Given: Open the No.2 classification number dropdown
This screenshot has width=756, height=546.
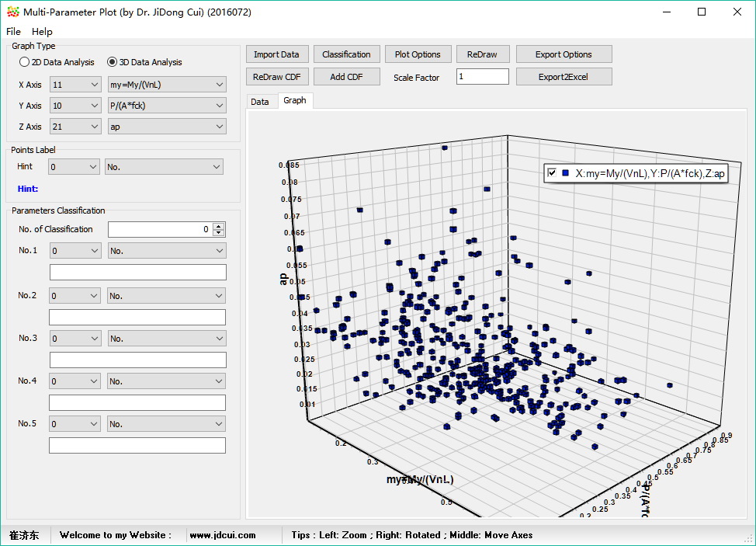Looking at the screenshot, I should point(75,296).
